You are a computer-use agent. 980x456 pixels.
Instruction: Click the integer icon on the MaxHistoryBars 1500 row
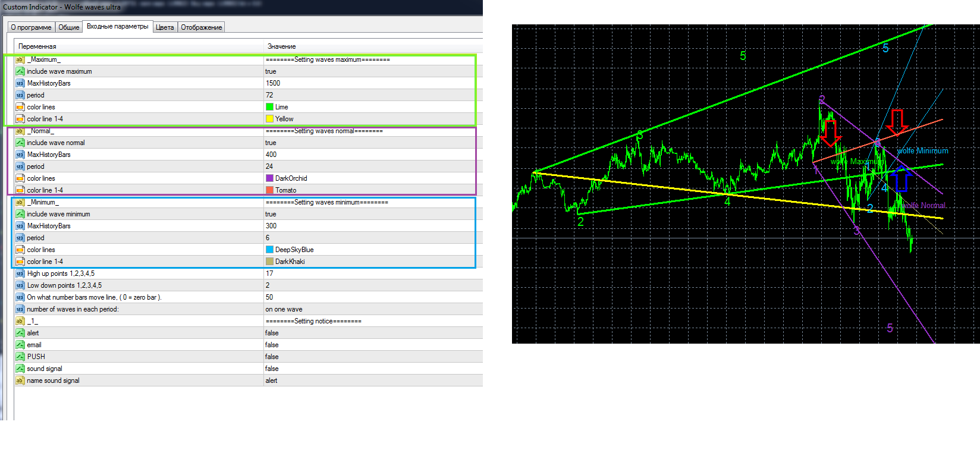point(20,83)
